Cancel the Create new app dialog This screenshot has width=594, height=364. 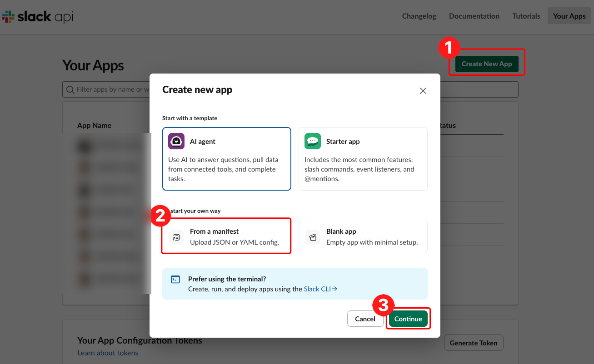(x=365, y=319)
